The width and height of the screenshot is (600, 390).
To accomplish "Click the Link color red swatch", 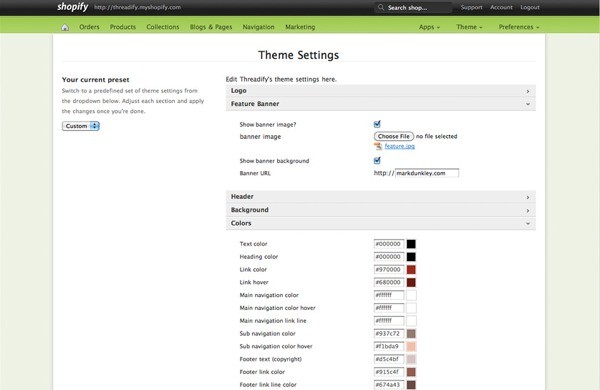I will (x=411, y=270).
